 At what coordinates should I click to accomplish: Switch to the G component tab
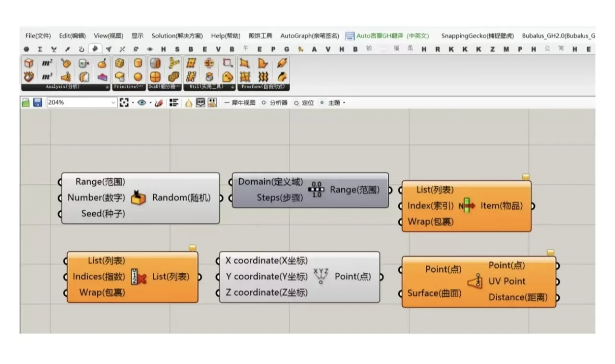287,49
